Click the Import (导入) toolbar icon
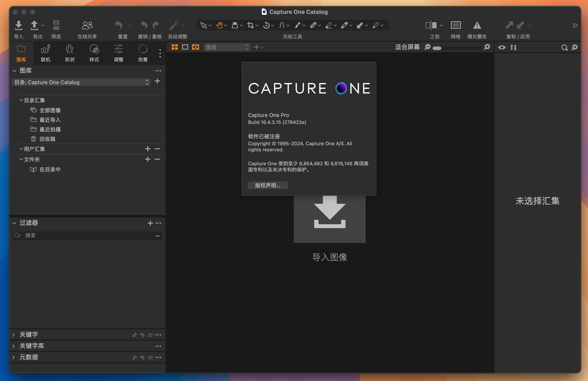 coord(18,25)
